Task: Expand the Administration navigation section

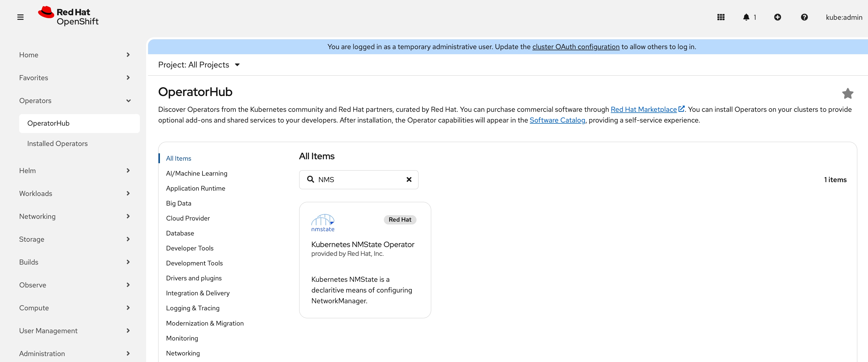Action: click(74, 354)
